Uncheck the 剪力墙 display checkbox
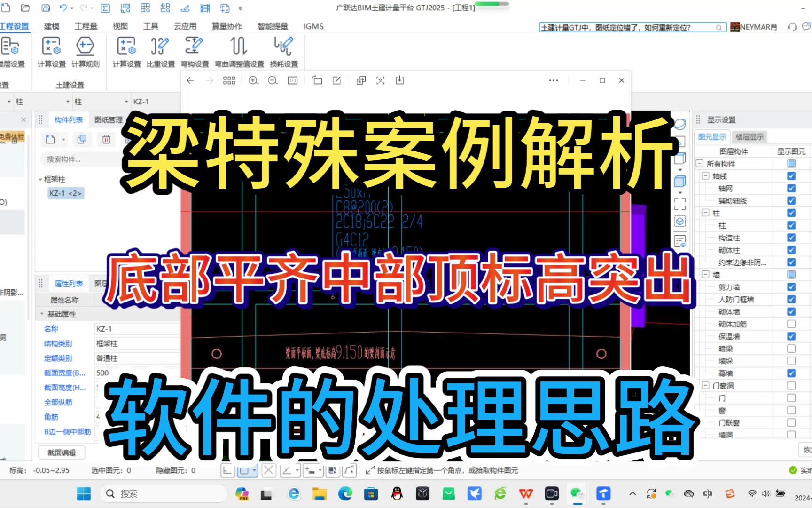Image resolution: width=812 pixels, height=508 pixels. (791, 286)
